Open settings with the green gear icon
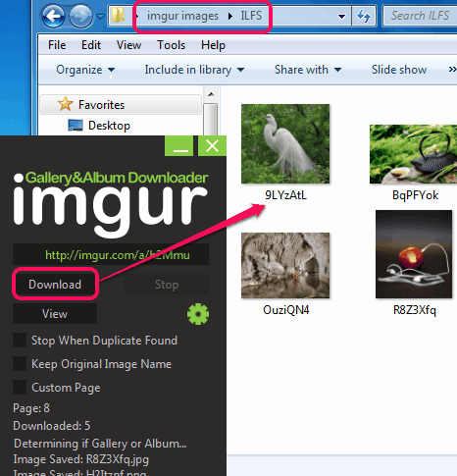This screenshot has height=476, width=457. point(198,314)
